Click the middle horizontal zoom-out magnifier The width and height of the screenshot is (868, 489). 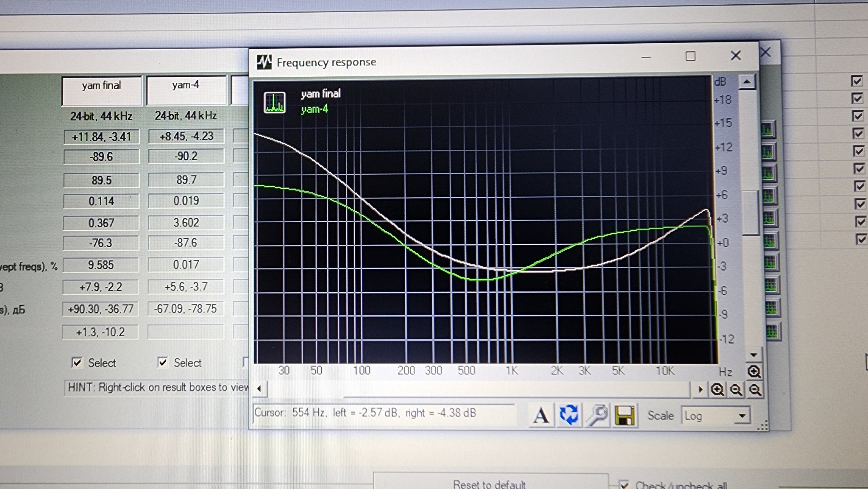coord(736,390)
